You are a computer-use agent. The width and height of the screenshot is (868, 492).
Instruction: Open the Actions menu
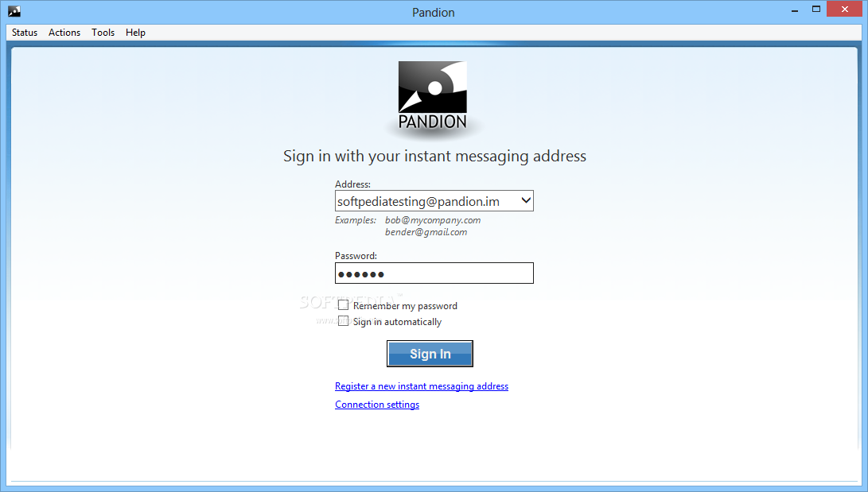64,32
